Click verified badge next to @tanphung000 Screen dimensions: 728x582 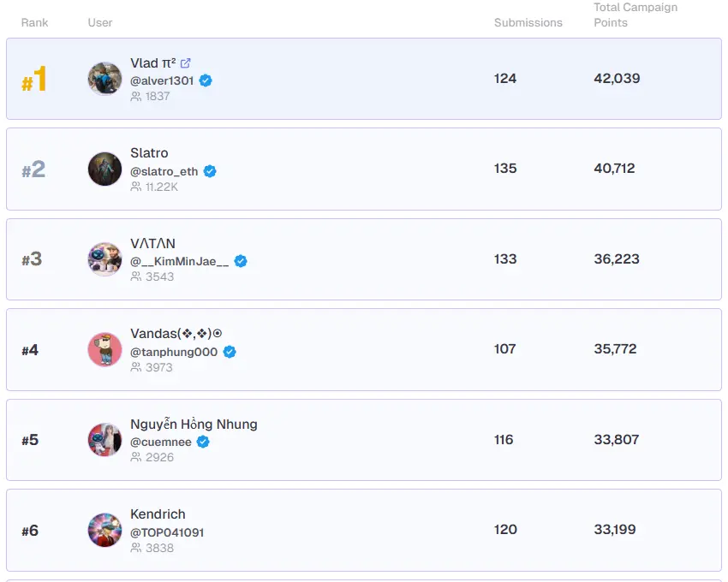[230, 352]
